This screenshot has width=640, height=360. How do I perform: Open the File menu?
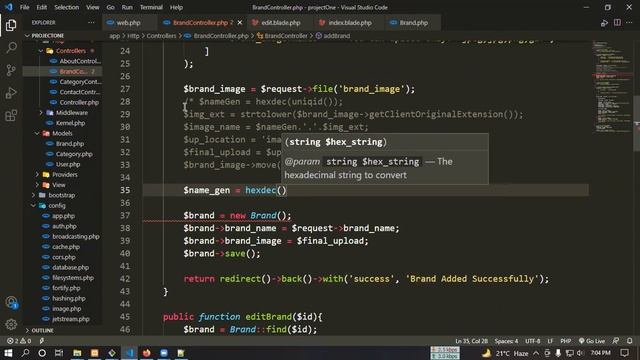(24, 7)
